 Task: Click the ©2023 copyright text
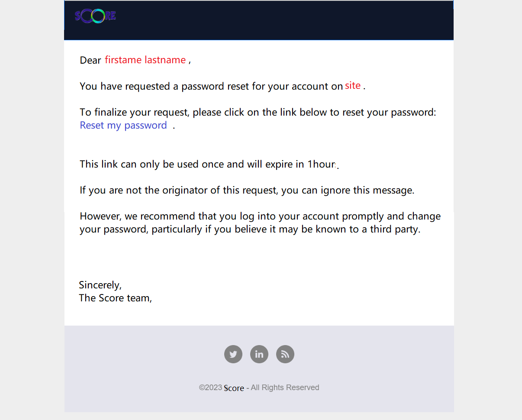(x=210, y=388)
